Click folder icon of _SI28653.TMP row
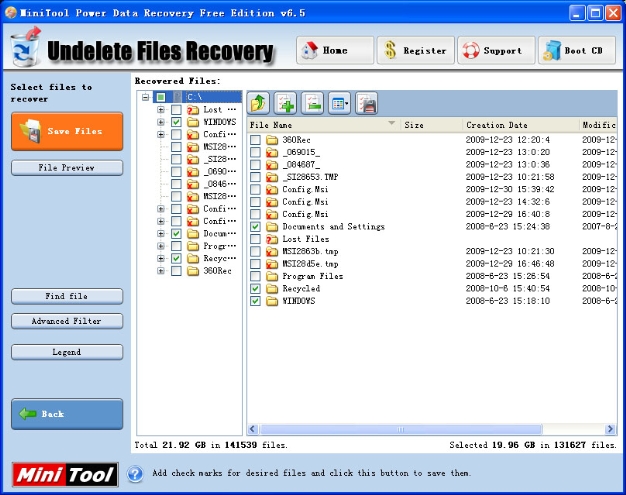 (272, 177)
